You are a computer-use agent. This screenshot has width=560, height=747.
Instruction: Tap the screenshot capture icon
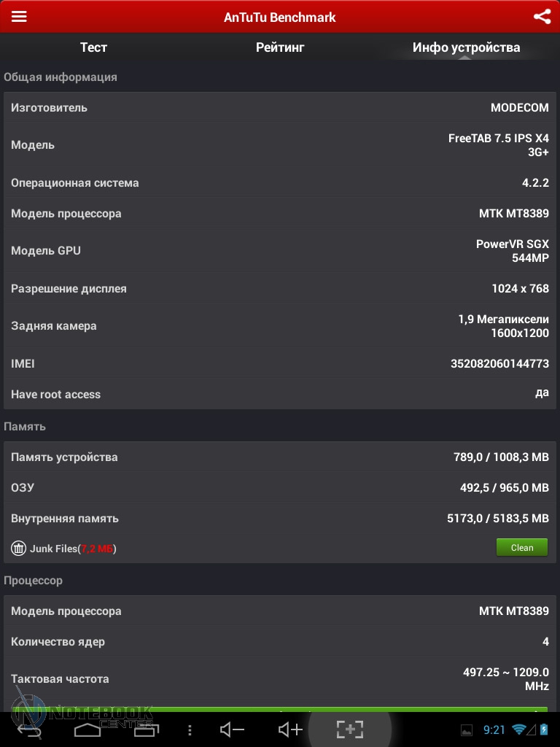[350, 729]
